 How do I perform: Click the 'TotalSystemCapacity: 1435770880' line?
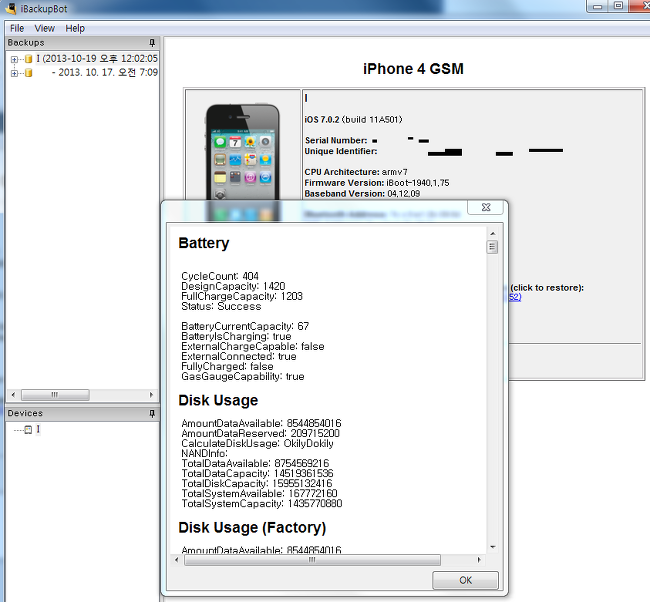(x=262, y=503)
